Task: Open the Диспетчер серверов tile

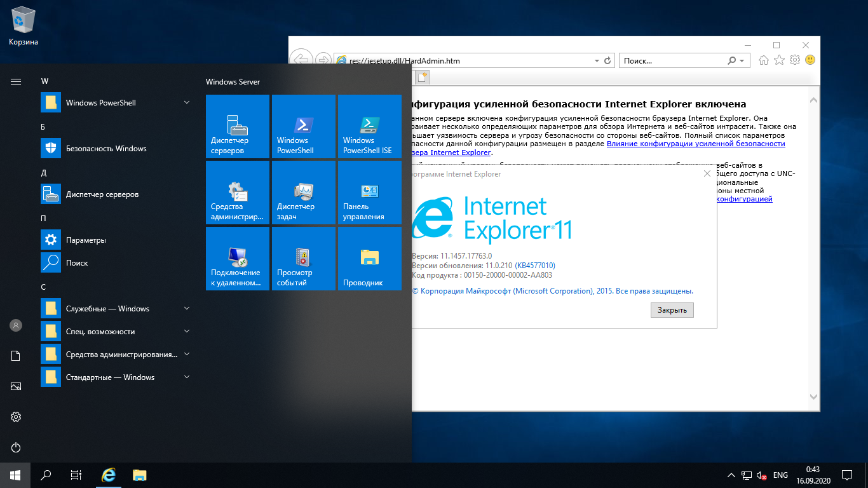Action: (238, 126)
